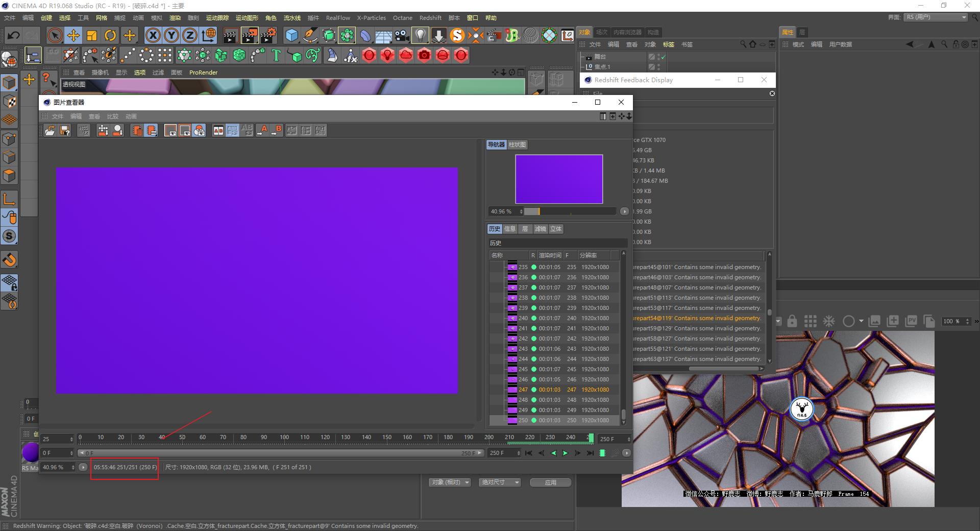Open Render Settings from the toolbar
Viewport: 980px width, 531px height.
(269, 35)
